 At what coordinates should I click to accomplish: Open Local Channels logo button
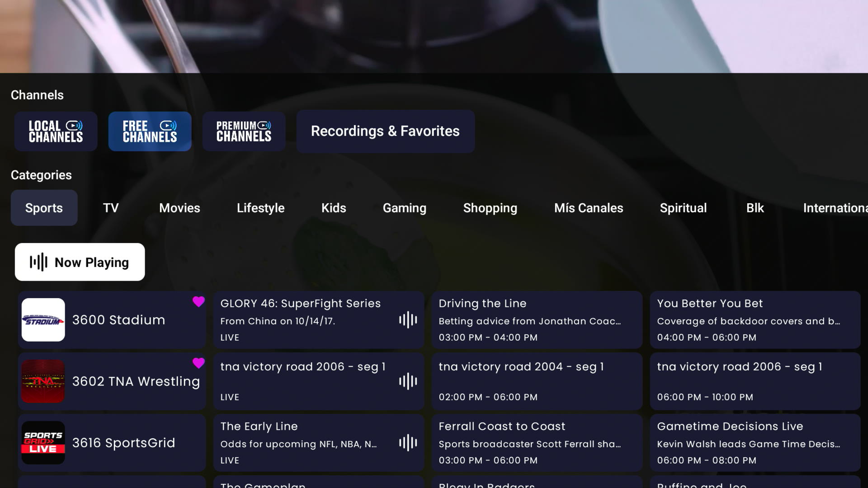click(56, 131)
